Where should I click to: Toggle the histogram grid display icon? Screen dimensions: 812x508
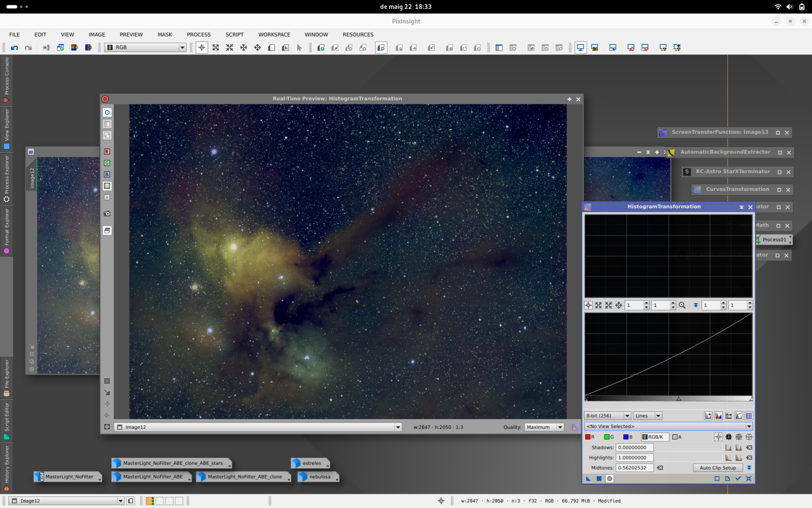pyautogui.click(x=749, y=416)
